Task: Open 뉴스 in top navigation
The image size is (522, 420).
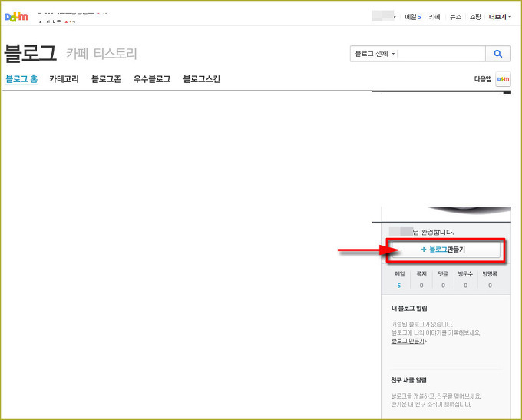Action: [455, 17]
